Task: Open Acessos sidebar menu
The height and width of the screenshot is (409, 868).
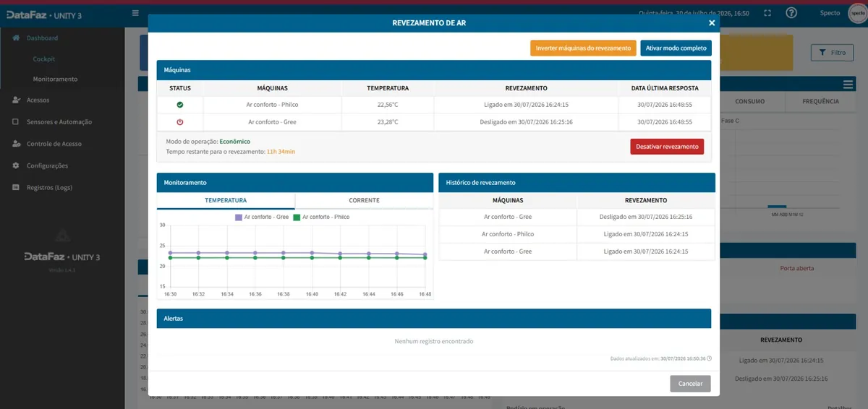Action: coord(38,100)
